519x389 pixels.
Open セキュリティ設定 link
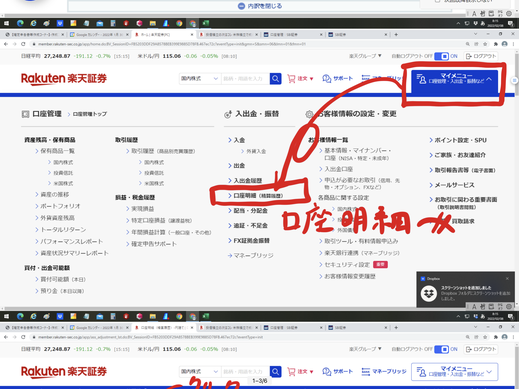tap(347, 265)
